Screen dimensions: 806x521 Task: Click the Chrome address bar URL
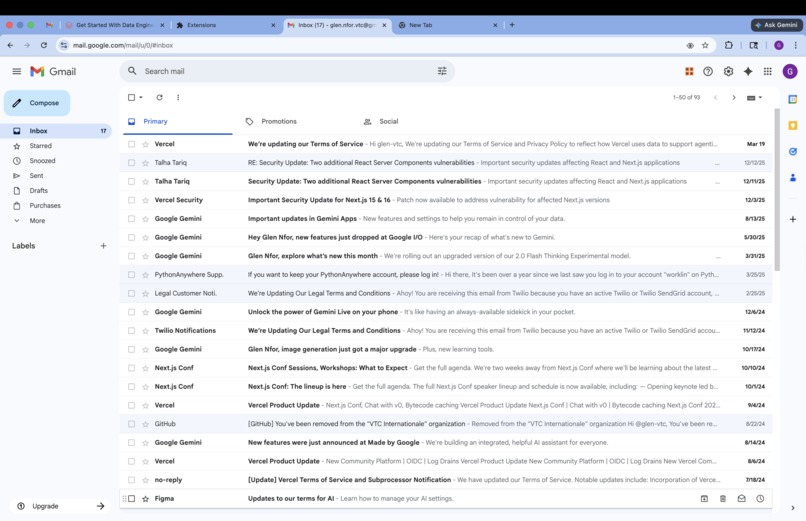coord(123,45)
